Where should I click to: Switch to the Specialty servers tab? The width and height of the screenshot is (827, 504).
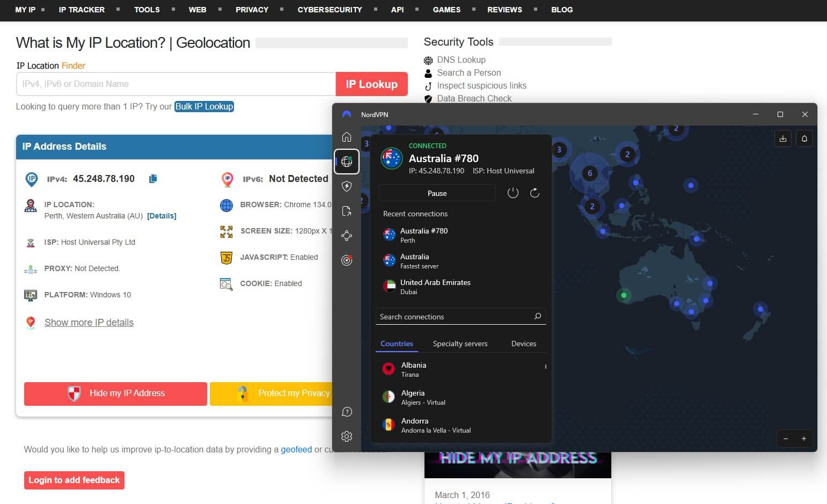tap(460, 344)
